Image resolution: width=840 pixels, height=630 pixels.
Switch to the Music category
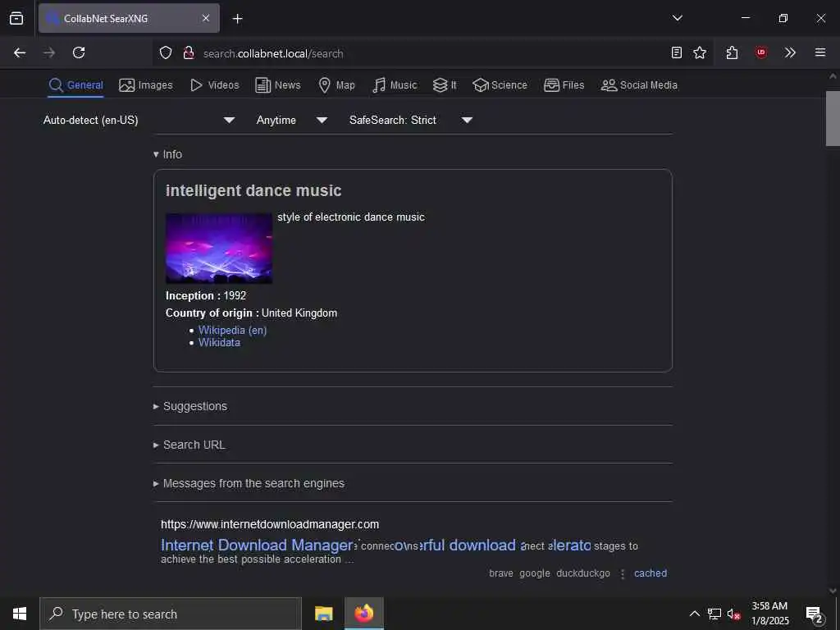tap(395, 85)
